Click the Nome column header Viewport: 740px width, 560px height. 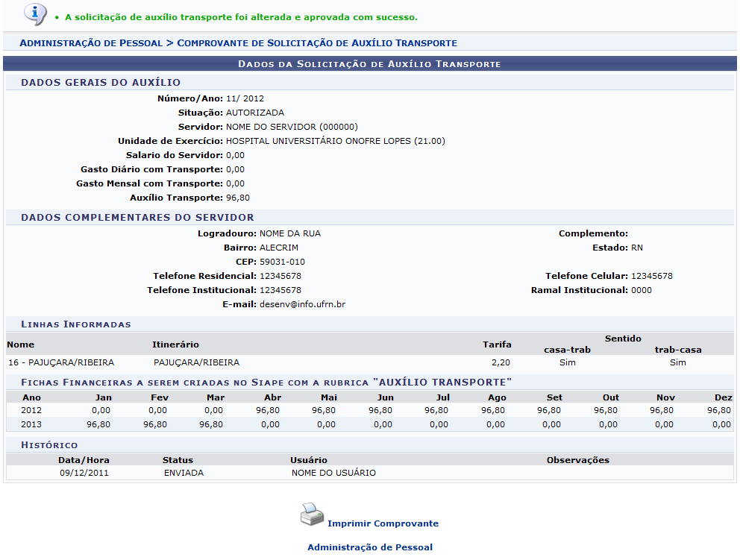[x=21, y=345]
